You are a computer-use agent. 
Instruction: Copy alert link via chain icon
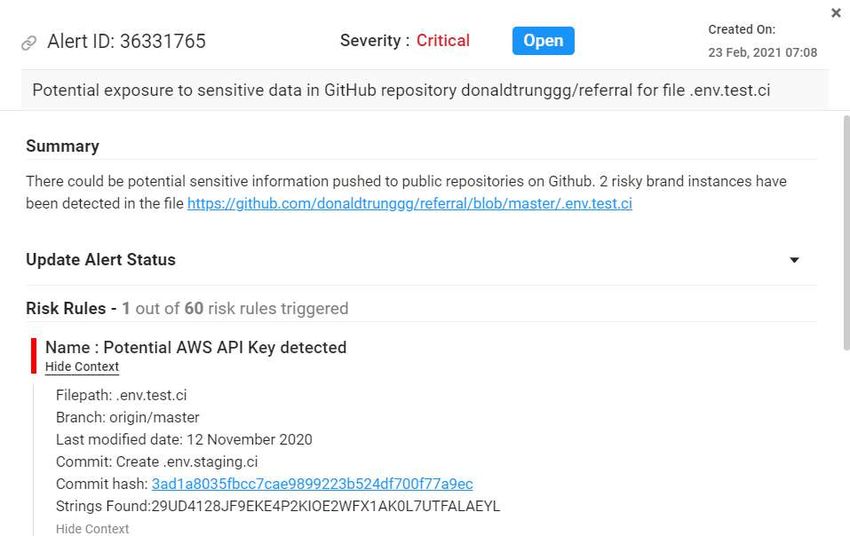29,42
